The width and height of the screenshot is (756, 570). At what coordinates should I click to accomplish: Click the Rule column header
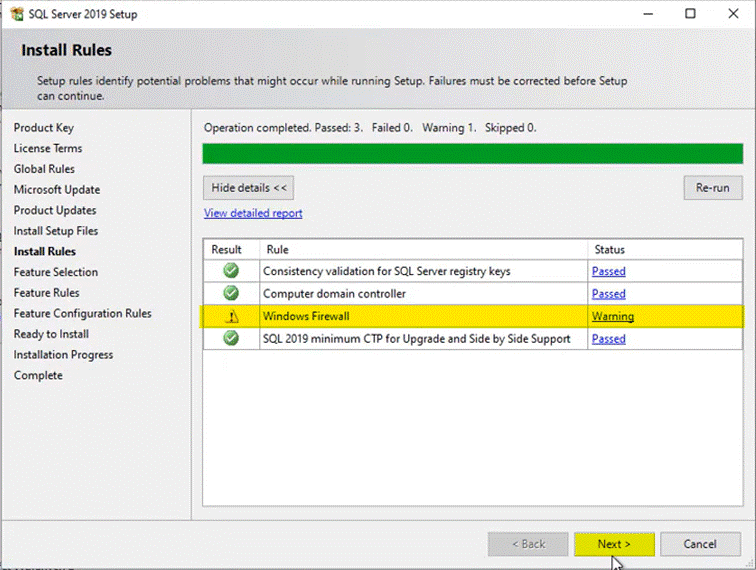278,249
